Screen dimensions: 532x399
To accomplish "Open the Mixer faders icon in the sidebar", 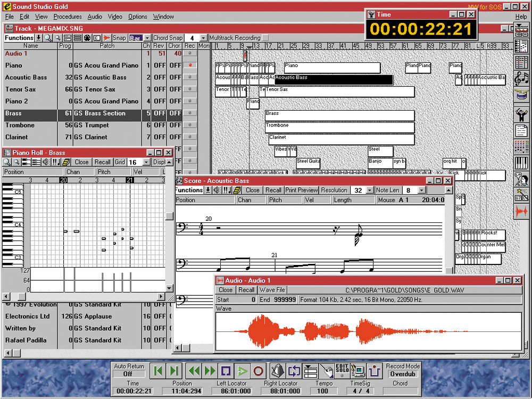I will (x=521, y=146).
